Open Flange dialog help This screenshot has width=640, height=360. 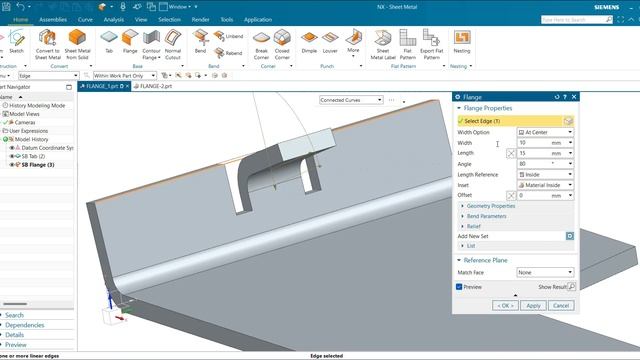pyautogui.click(x=565, y=97)
